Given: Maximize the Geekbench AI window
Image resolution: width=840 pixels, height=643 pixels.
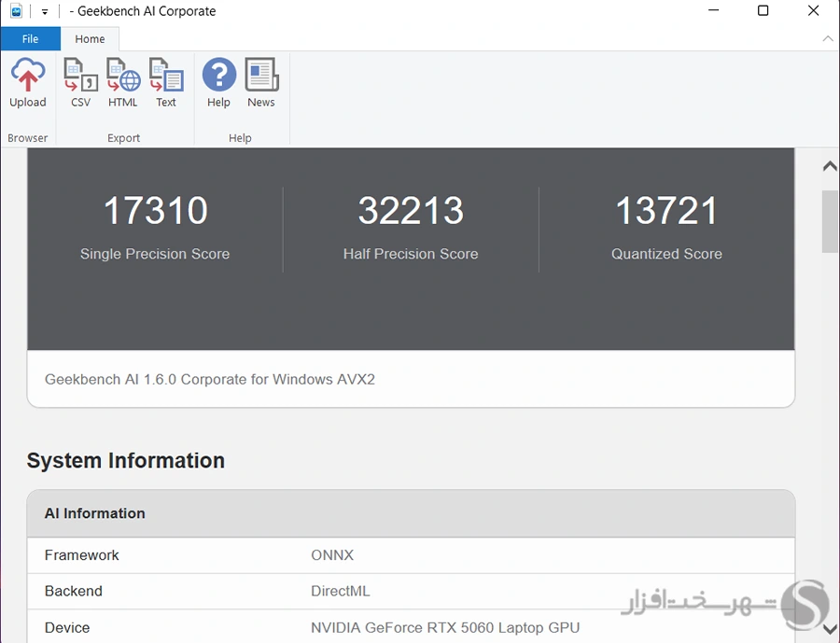Looking at the screenshot, I should click(763, 11).
